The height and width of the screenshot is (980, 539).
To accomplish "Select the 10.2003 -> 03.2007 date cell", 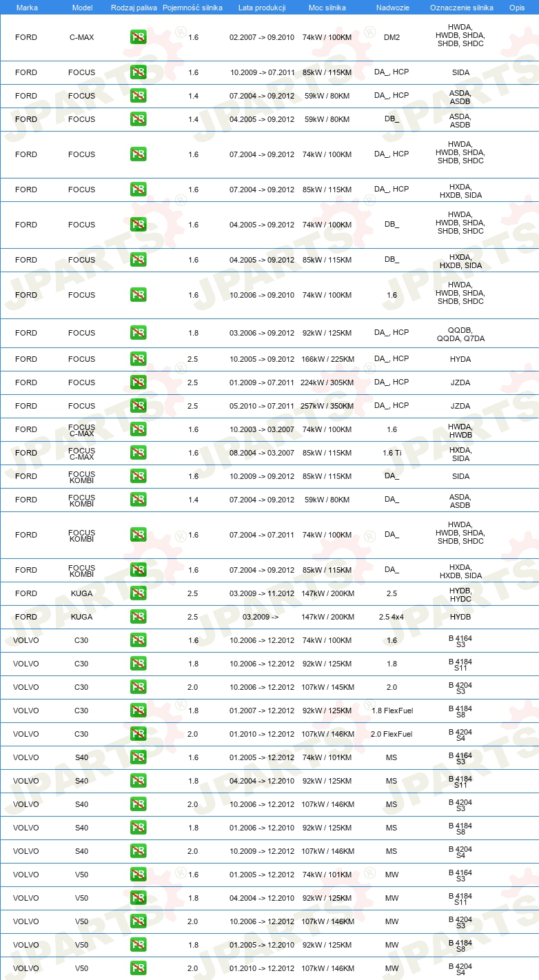I will click(x=262, y=429).
